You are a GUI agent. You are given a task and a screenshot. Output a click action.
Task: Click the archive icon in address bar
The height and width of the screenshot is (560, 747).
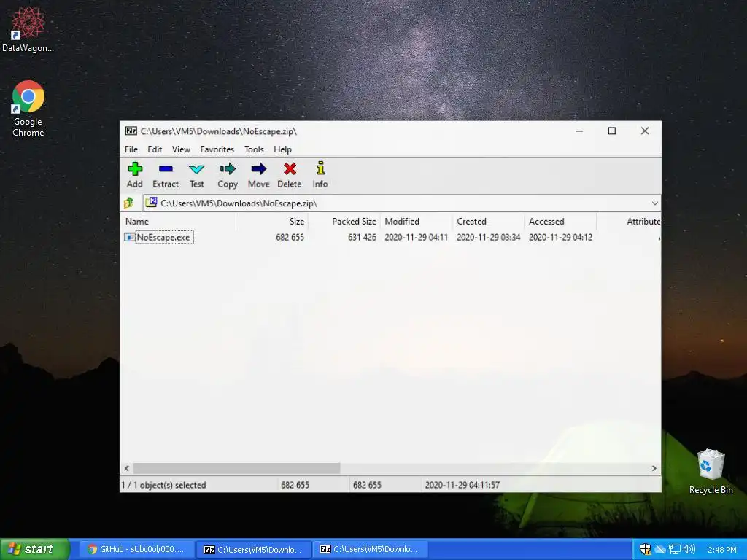(152, 203)
